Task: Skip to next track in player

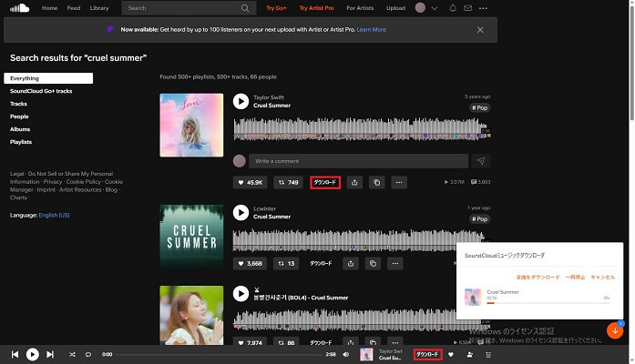Action: pos(50,355)
